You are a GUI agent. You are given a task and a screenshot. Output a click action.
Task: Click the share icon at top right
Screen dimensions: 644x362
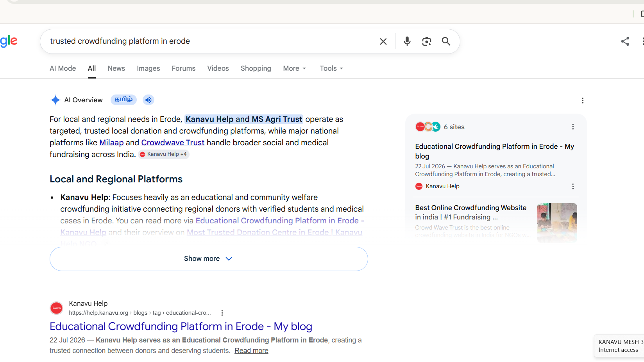(625, 41)
